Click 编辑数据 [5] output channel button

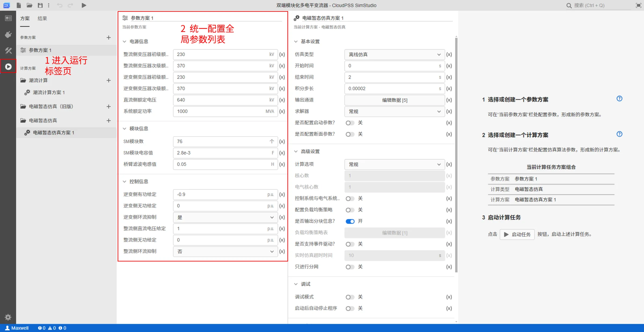point(394,100)
